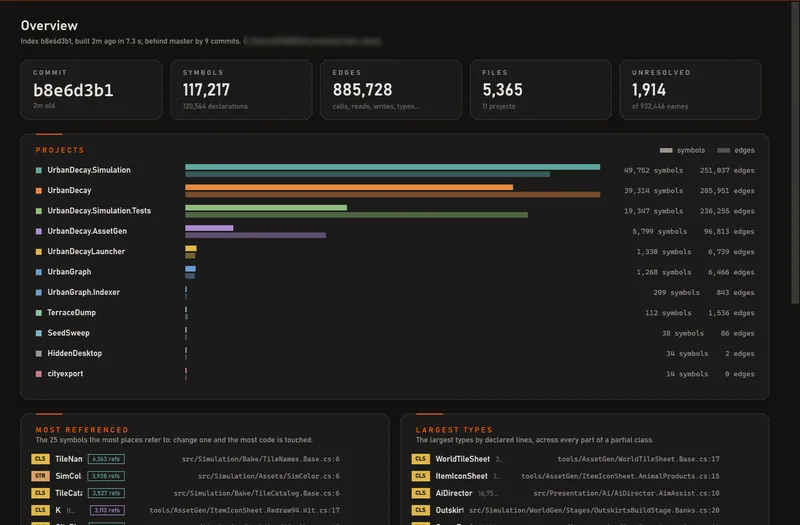Click 96,813 edges value
800x525 pixels.
(x=729, y=232)
